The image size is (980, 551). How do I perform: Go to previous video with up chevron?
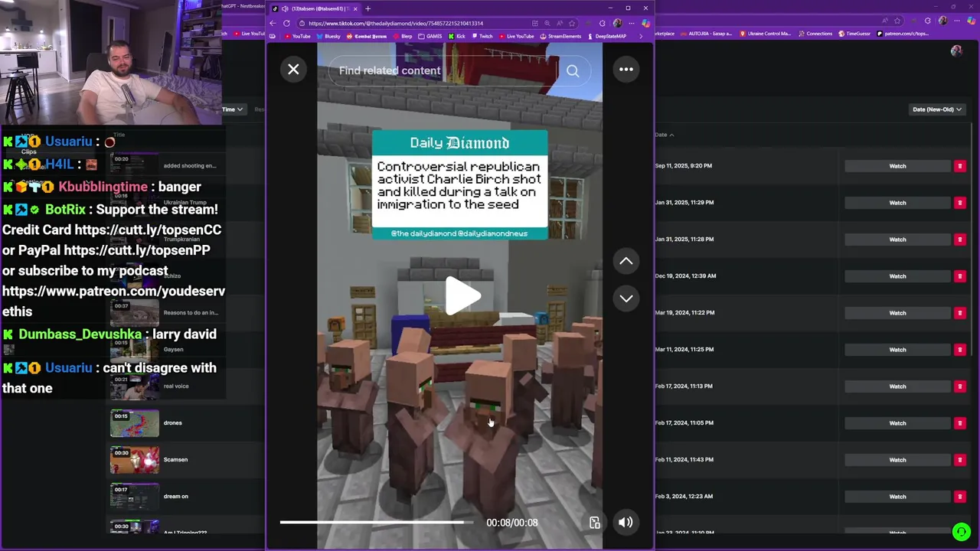point(626,261)
